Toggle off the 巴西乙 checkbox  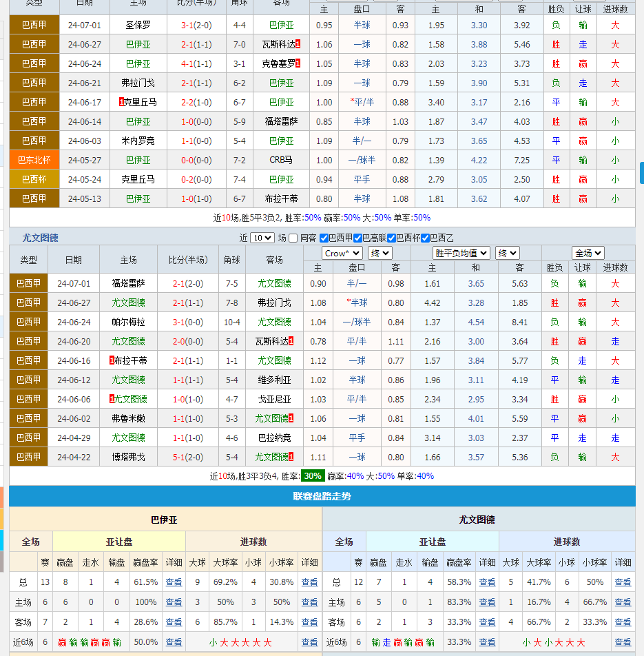(x=426, y=238)
